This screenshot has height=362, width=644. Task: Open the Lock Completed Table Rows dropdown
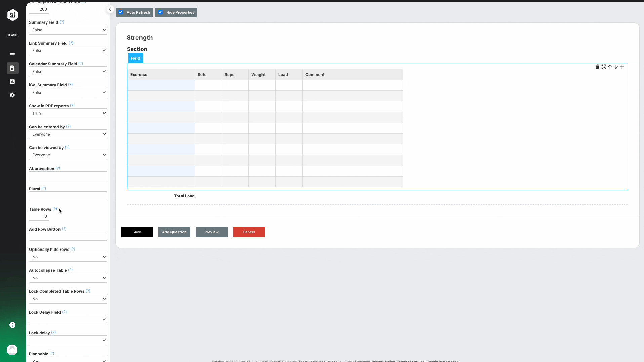68,299
